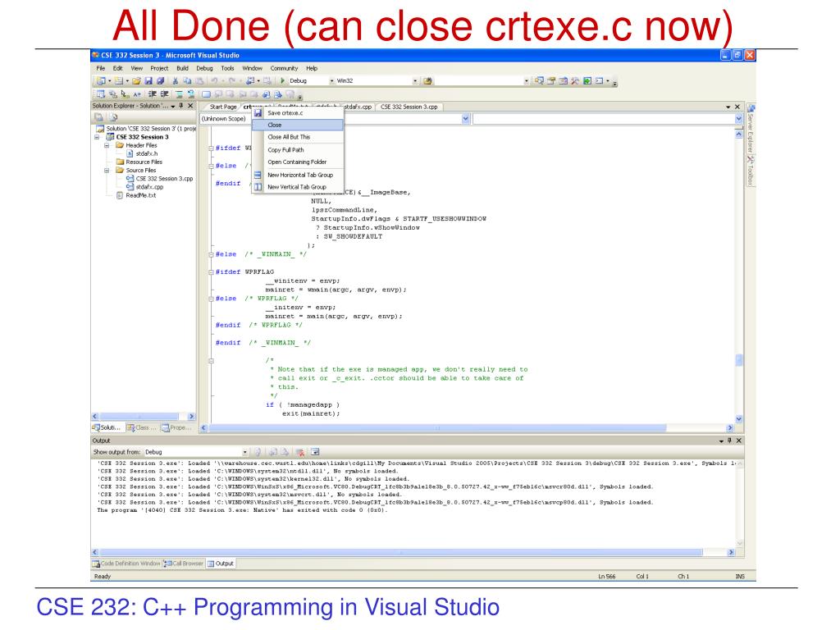Screen dimensions: 840x630
Task: Open the Command Window toolbar icon
Action: [599, 81]
